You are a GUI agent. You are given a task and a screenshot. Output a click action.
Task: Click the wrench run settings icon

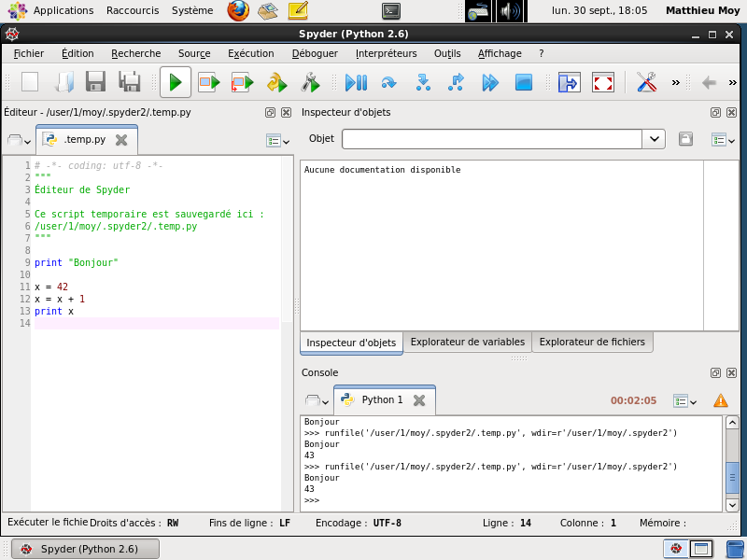click(x=310, y=82)
